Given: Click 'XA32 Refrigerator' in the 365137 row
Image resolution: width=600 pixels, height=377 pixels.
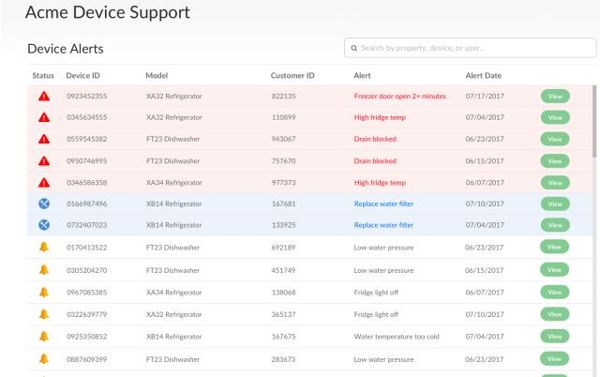Looking at the screenshot, I should point(174,315).
